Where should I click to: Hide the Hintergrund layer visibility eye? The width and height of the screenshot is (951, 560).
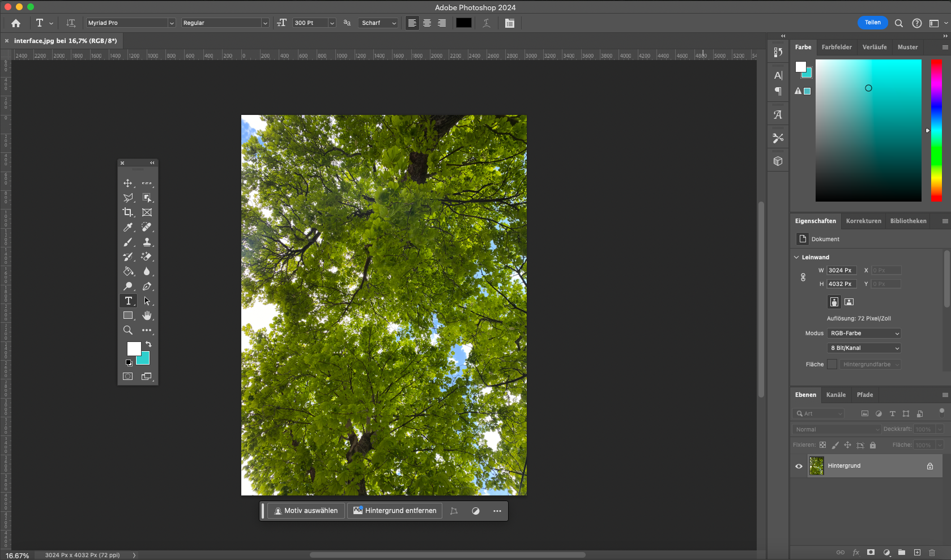pos(799,466)
